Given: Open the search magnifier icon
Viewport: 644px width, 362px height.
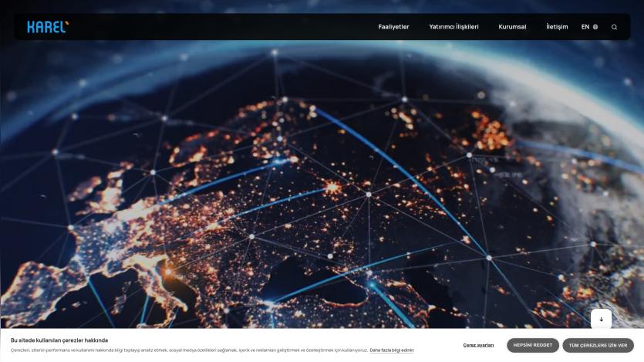Looking at the screenshot, I should tap(614, 27).
